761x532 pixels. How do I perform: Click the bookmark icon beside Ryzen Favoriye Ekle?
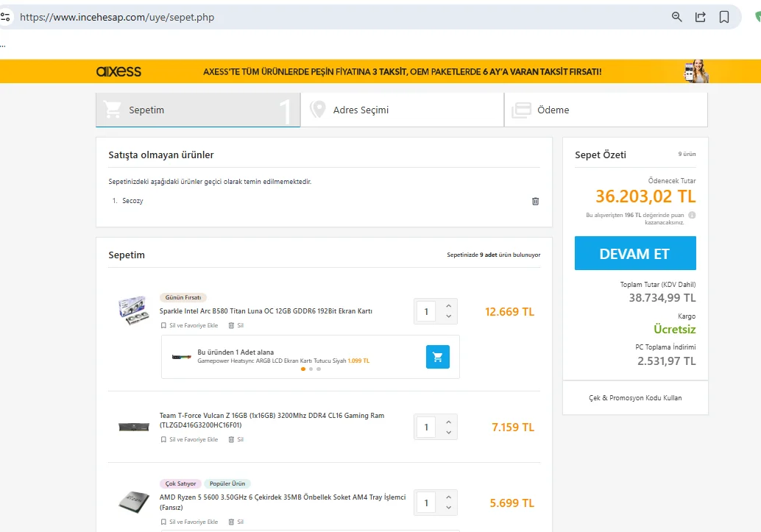click(x=163, y=522)
